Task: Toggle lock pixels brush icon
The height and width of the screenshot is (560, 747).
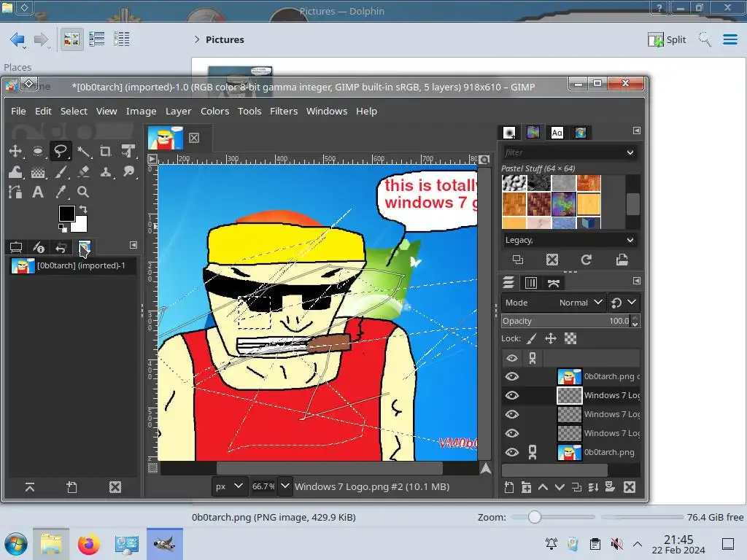Action: point(532,338)
